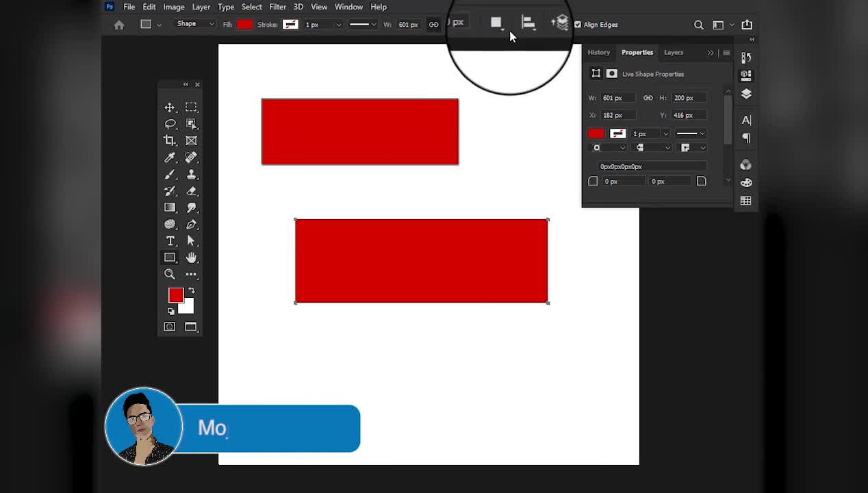This screenshot has width=868, height=493.
Task: Select the Eyedropper tool
Action: (170, 157)
